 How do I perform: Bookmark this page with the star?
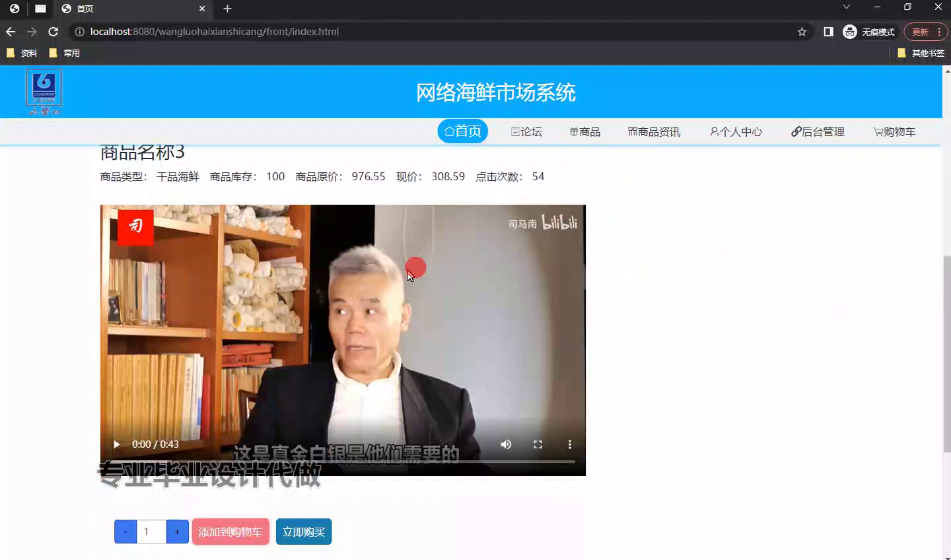pyautogui.click(x=802, y=32)
